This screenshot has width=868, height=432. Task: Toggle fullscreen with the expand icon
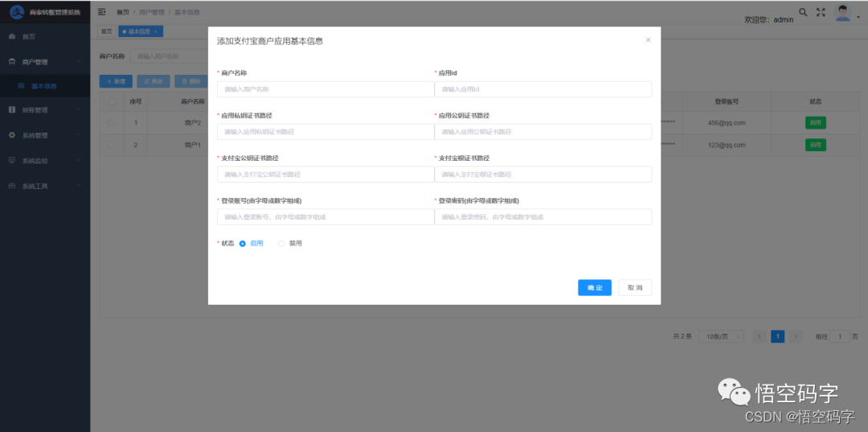(821, 12)
